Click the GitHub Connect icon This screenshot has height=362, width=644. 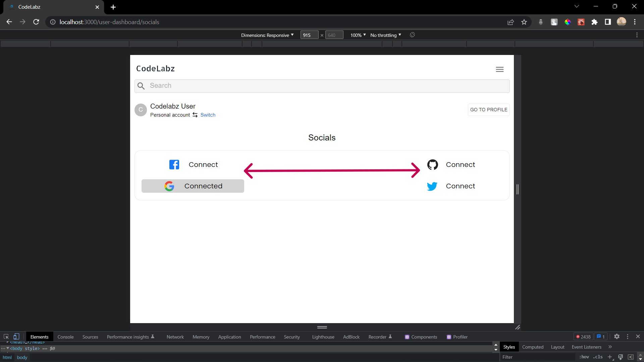click(433, 165)
